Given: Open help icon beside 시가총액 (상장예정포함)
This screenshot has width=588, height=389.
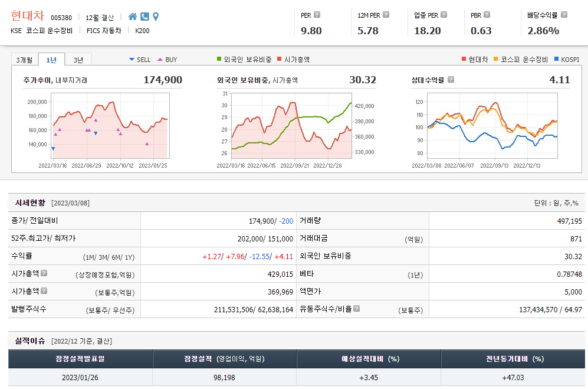Looking at the screenshot, I should click(x=44, y=273).
